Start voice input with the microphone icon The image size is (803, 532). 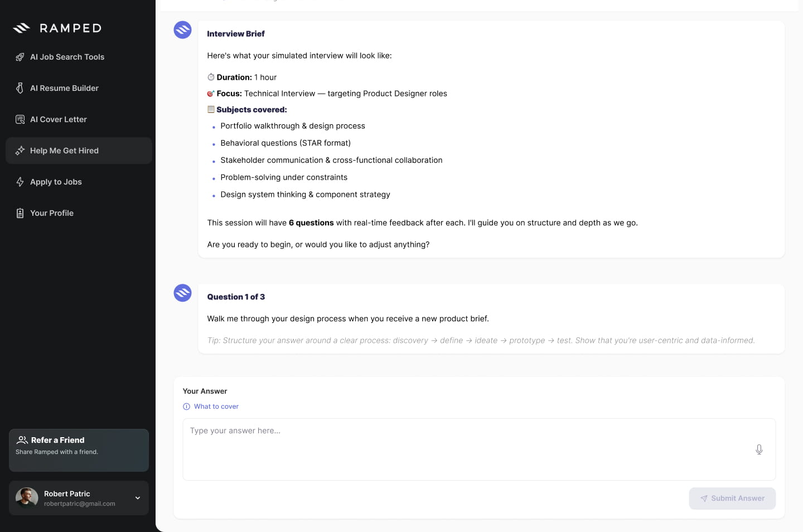click(x=759, y=449)
